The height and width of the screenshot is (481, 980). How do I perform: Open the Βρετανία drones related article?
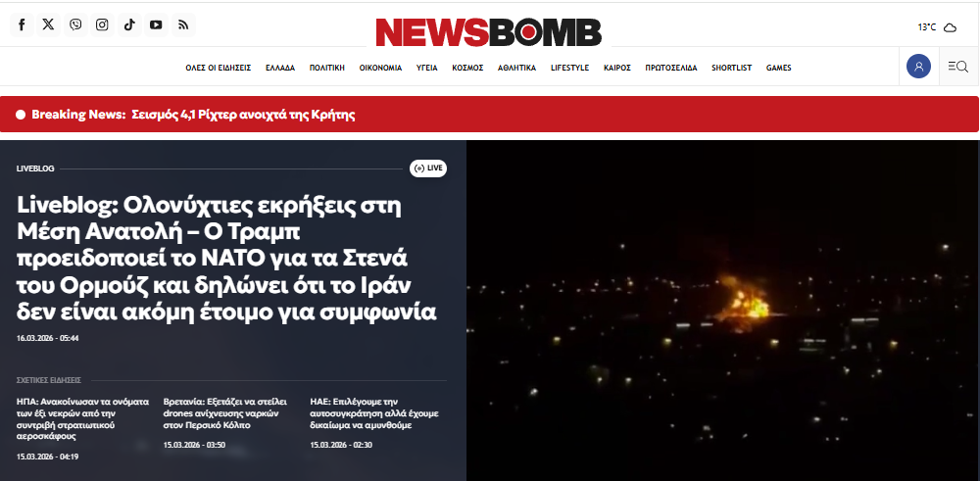tap(225, 412)
